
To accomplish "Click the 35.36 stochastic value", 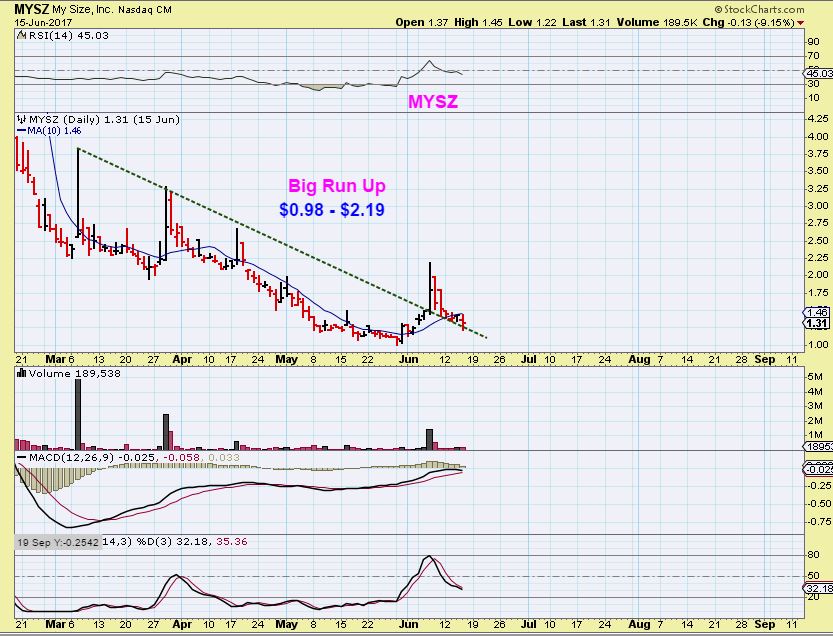I will (x=232, y=541).
